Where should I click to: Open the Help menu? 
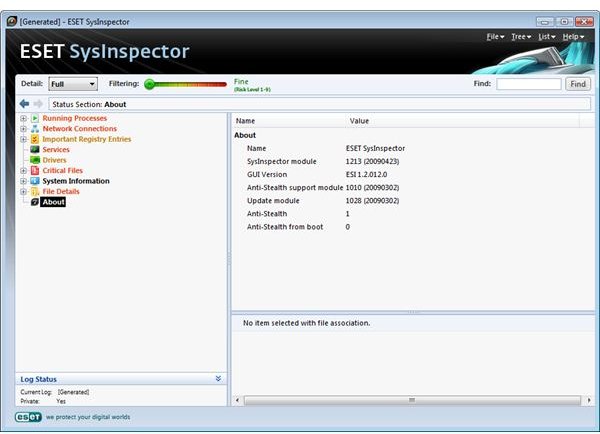pyautogui.click(x=573, y=37)
